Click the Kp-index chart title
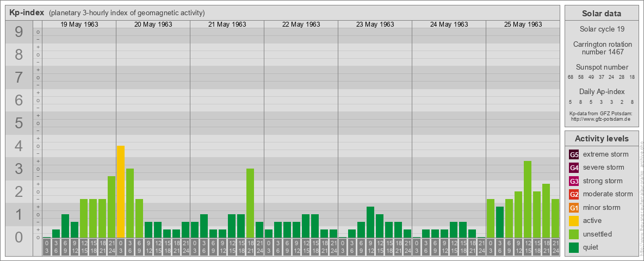The image size is (644, 261). tap(27, 13)
